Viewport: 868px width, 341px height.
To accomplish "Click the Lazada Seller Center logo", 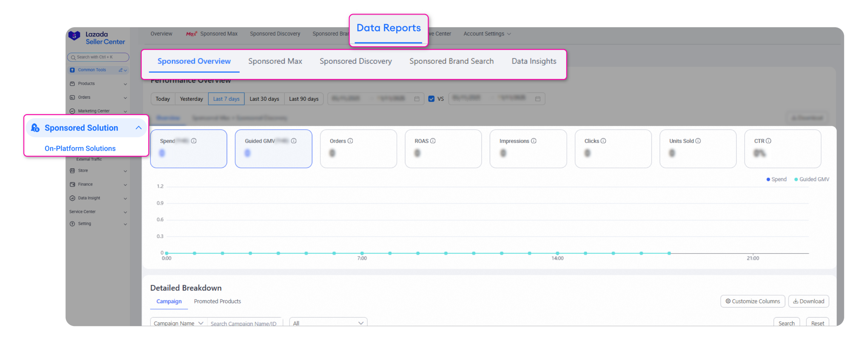I will (97, 38).
